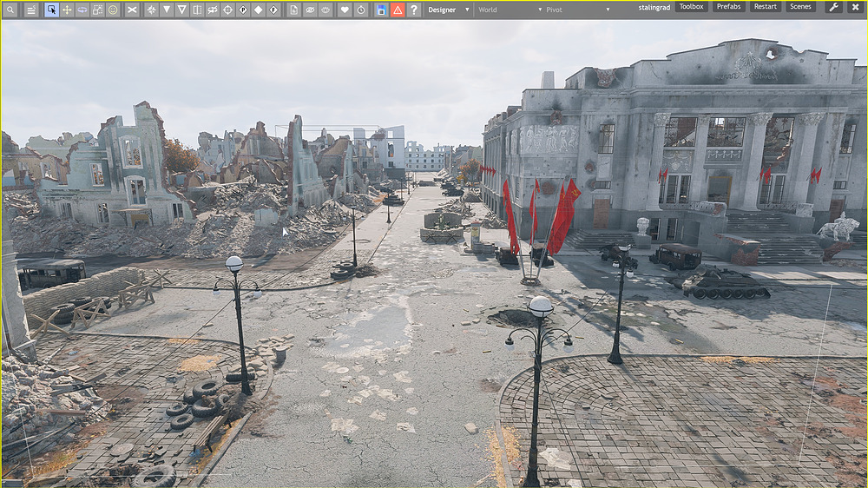Open the Scenes panel
Image resolution: width=868 pixels, height=488 pixels.
pyautogui.click(x=800, y=7)
